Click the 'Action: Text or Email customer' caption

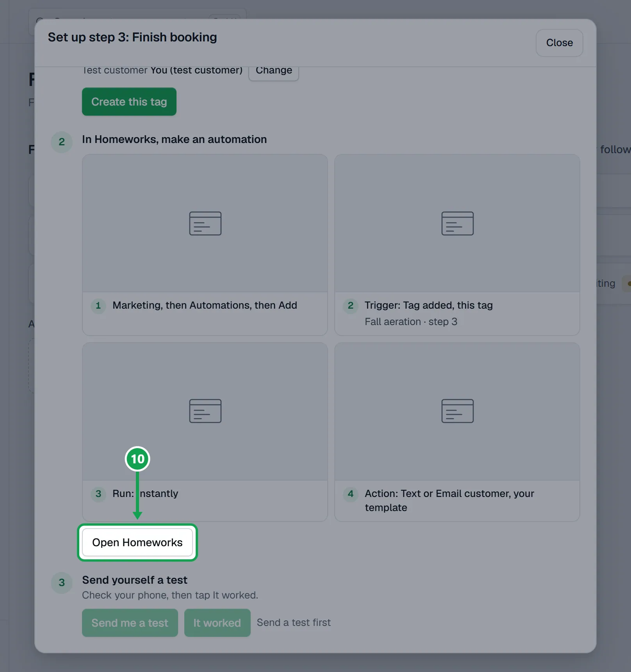point(449,500)
